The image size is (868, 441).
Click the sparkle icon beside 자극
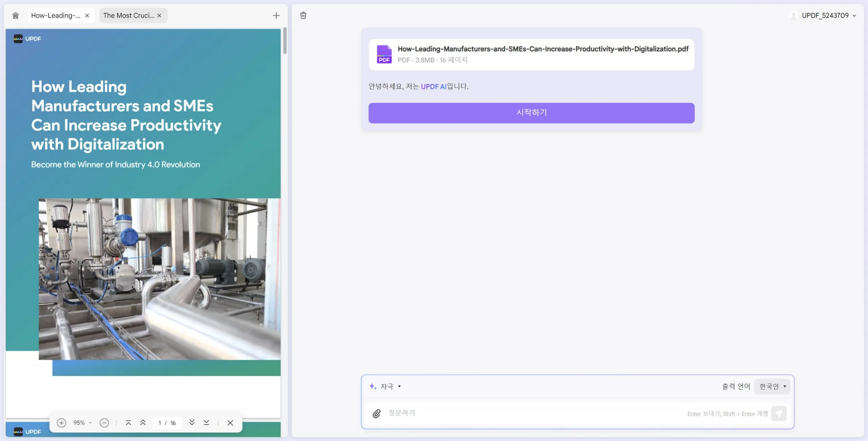pyautogui.click(x=373, y=386)
